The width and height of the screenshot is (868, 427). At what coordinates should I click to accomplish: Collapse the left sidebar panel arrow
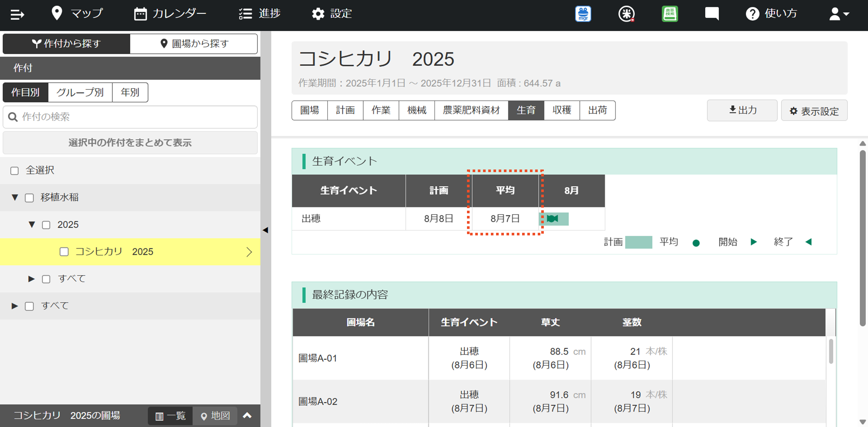(x=266, y=230)
